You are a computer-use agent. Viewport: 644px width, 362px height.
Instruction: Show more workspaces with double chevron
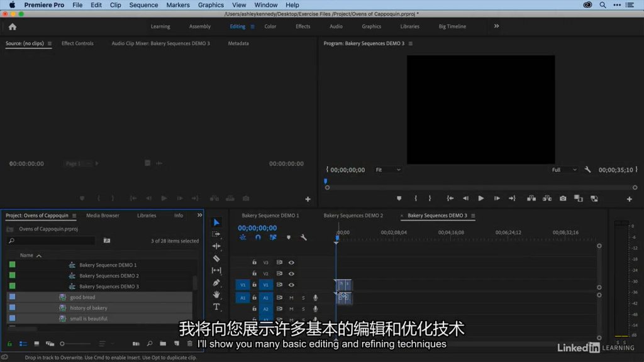tap(497, 26)
